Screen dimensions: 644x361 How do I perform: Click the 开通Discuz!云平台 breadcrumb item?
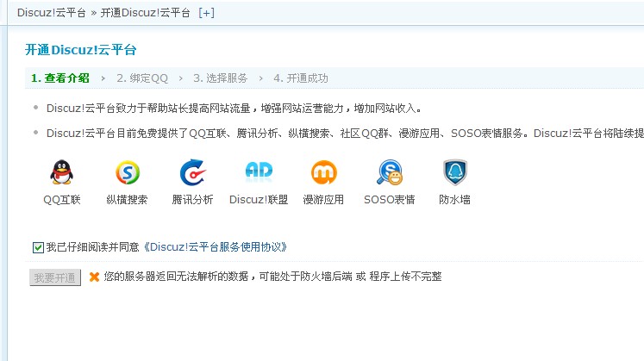(x=146, y=13)
